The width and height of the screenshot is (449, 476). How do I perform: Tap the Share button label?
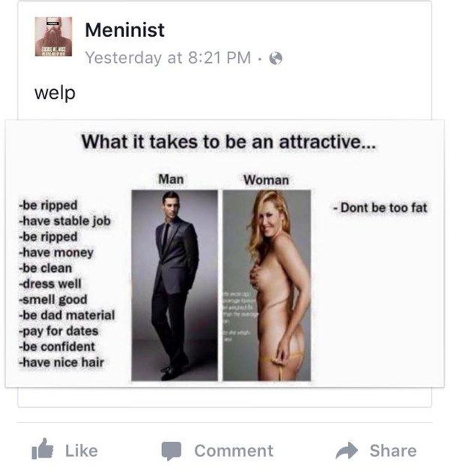393,450
